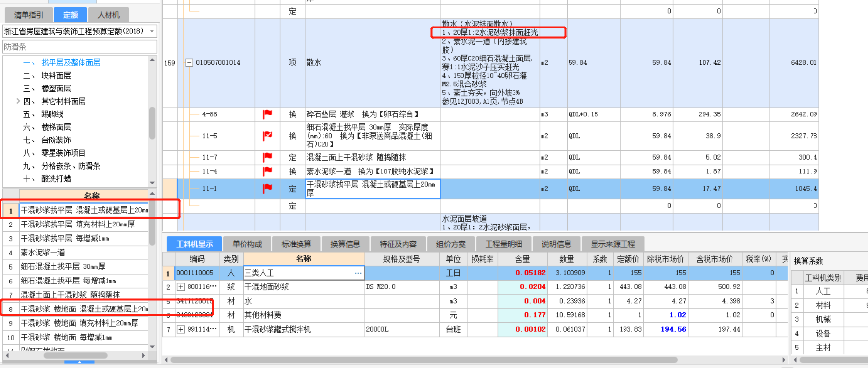Select list row 细石混凝土找平层 30mm厚
868x368 pixels.
pyautogui.click(x=83, y=267)
